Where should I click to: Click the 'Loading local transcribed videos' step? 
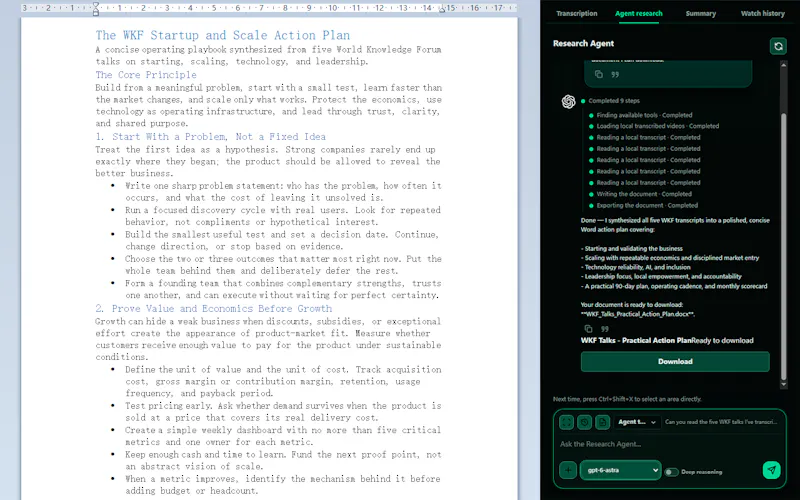point(658,126)
